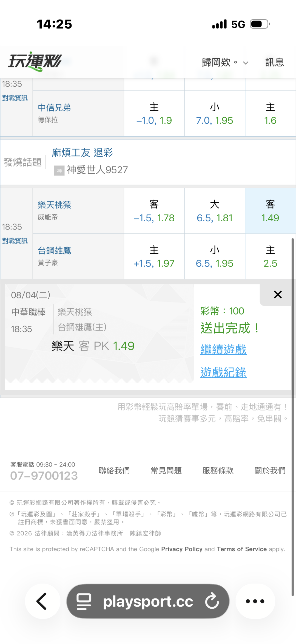Open the browser more options menu

coord(255,601)
